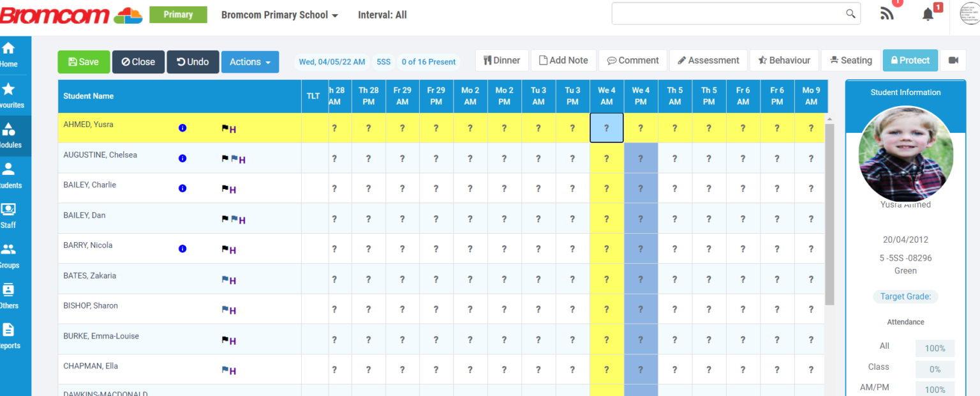Screen dimensions: 980x396
Task: Open the Comment tool
Action: [x=632, y=60]
